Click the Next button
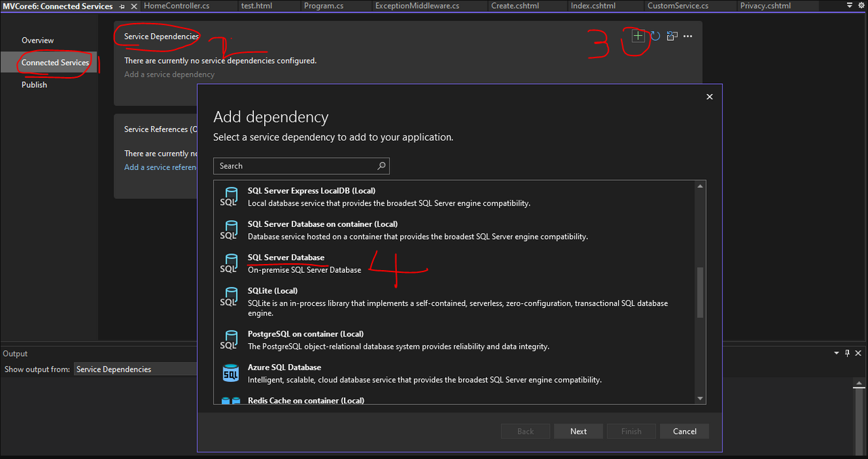Viewport: 868px width, 459px height. tap(578, 431)
